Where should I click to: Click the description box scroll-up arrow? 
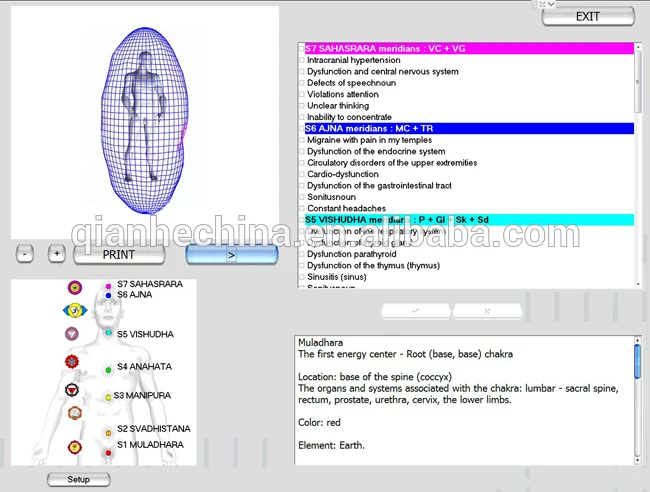point(638,340)
